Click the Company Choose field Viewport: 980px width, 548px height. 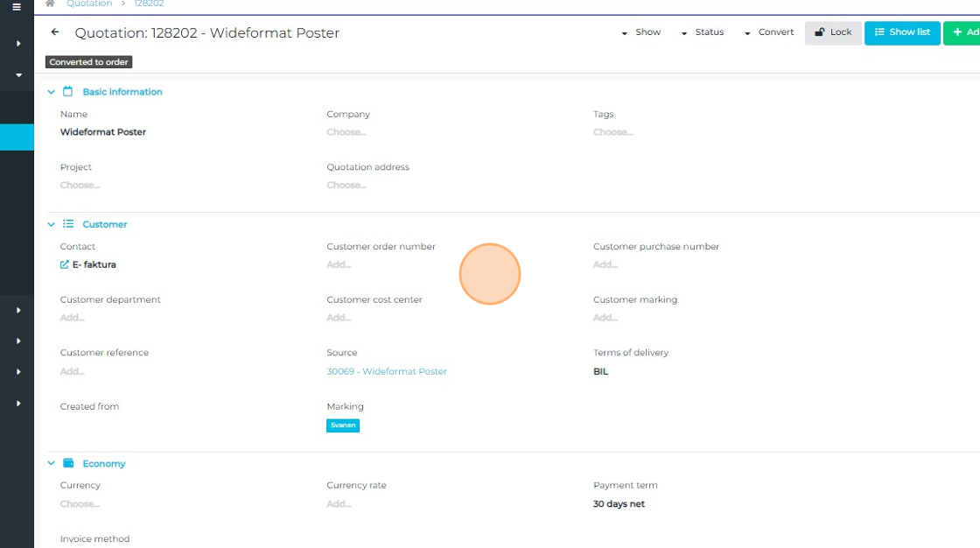point(346,132)
